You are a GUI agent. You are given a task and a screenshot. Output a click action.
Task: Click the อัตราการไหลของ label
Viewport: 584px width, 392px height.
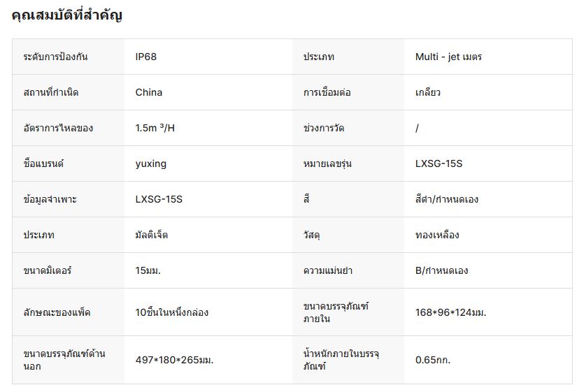pos(58,128)
